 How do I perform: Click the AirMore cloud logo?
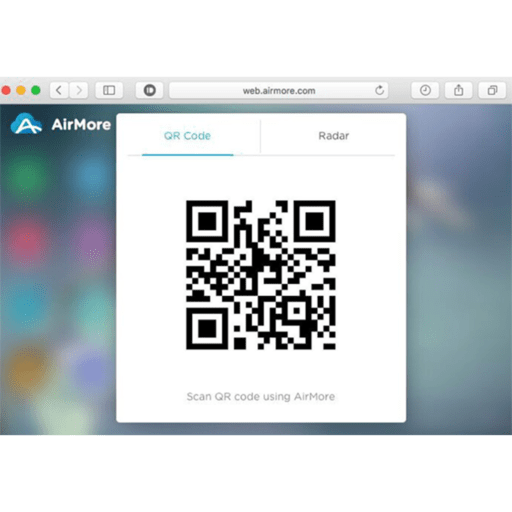point(26,124)
